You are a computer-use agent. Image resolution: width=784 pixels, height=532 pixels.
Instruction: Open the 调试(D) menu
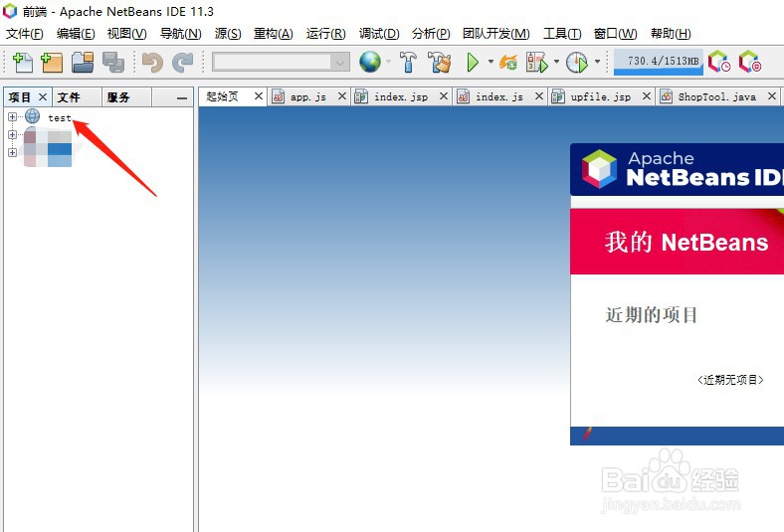[x=379, y=34]
